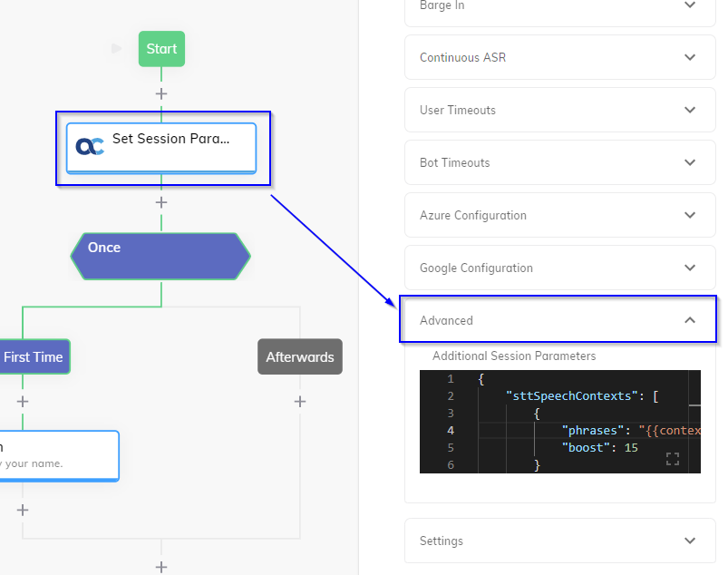Viewport: 728px width, 575px height.
Task: Click line number 1 in the code editor
Action: coord(451,379)
